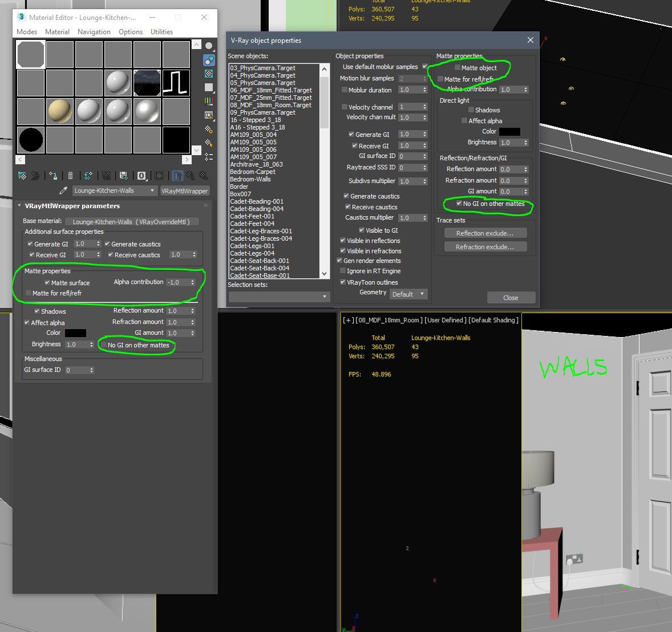
Task: Click Reflection exclude button
Action: tap(485, 233)
